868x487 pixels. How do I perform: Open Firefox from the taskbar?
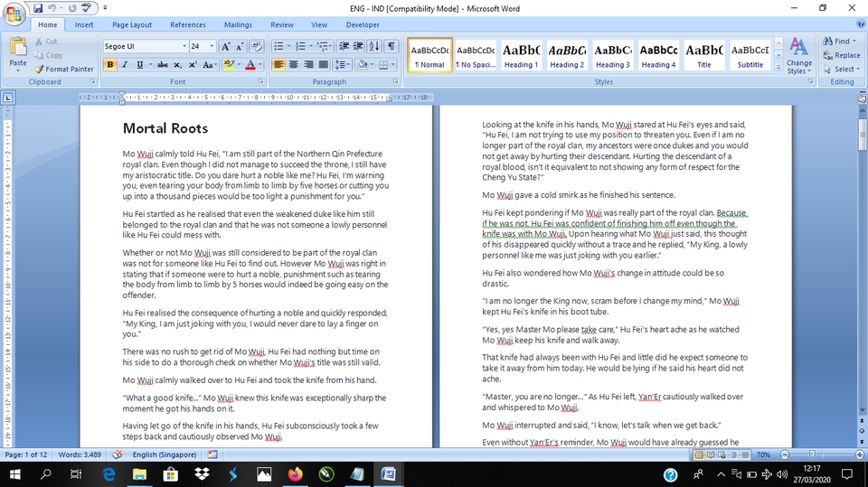295,474
